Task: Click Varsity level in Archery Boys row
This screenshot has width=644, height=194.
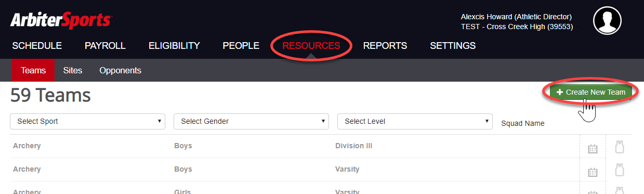Action: click(x=347, y=169)
